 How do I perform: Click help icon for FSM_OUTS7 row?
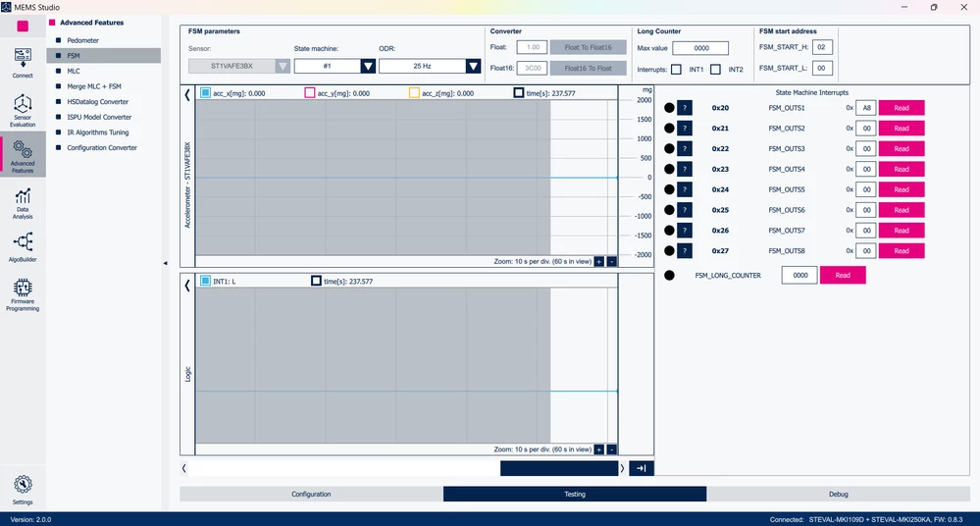pos(685,231)
